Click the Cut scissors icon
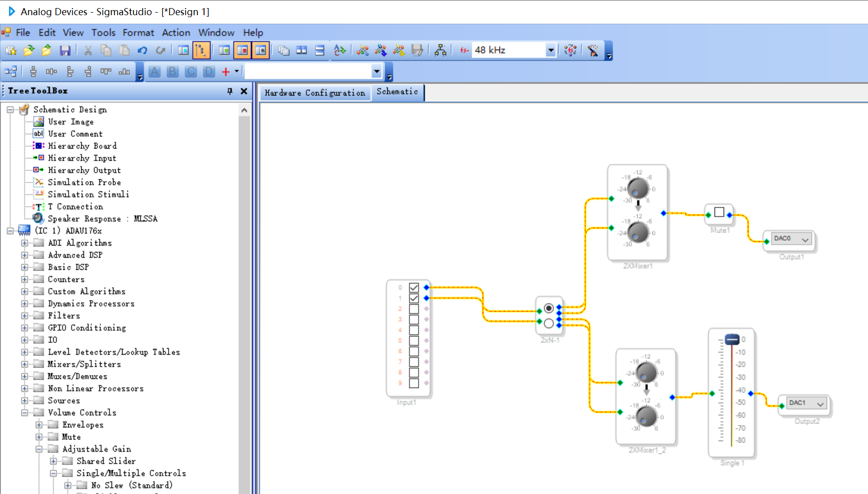The width and height of the screenshot is (868, 494). 88,50
